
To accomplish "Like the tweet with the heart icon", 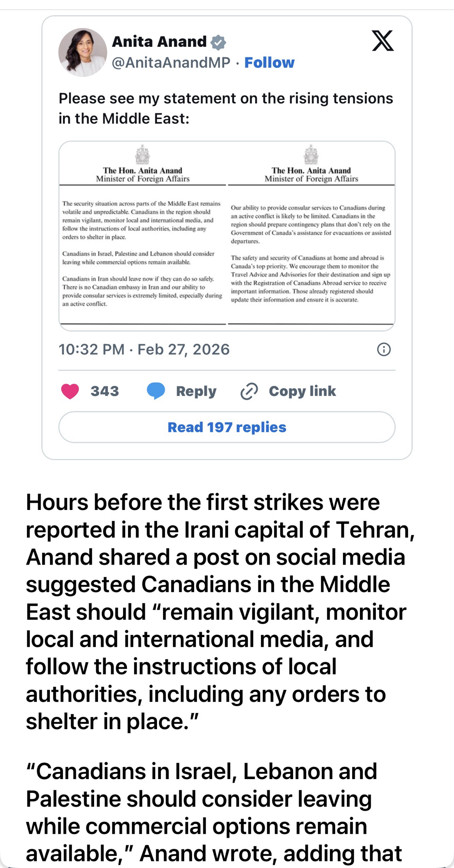I will pos(70,391).
